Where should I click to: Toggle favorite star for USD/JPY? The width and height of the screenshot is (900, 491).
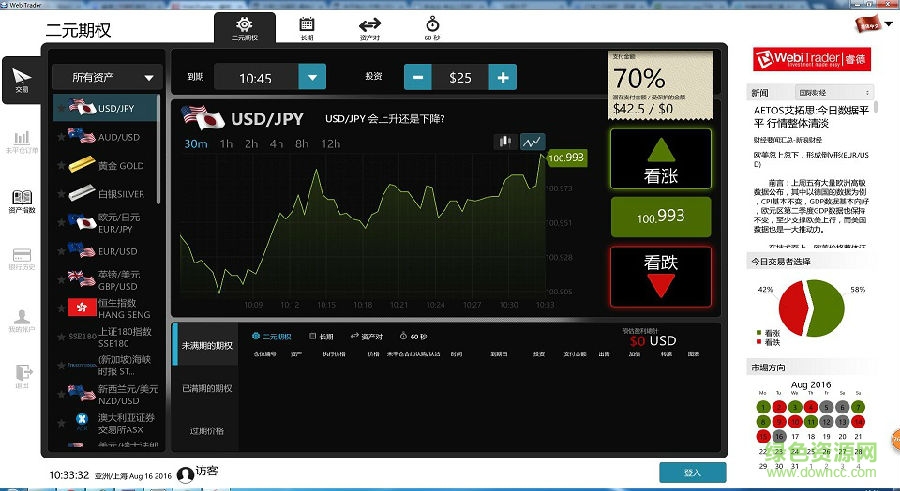pos(61,109)
